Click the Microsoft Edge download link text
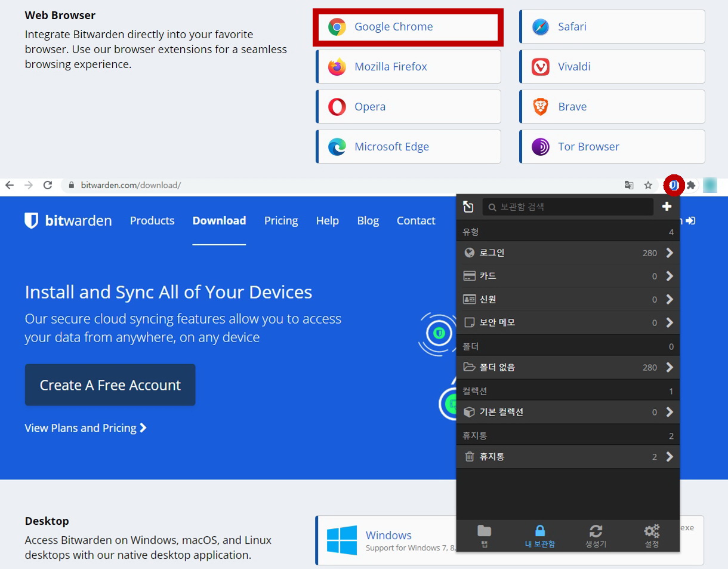 pos(391,147)
